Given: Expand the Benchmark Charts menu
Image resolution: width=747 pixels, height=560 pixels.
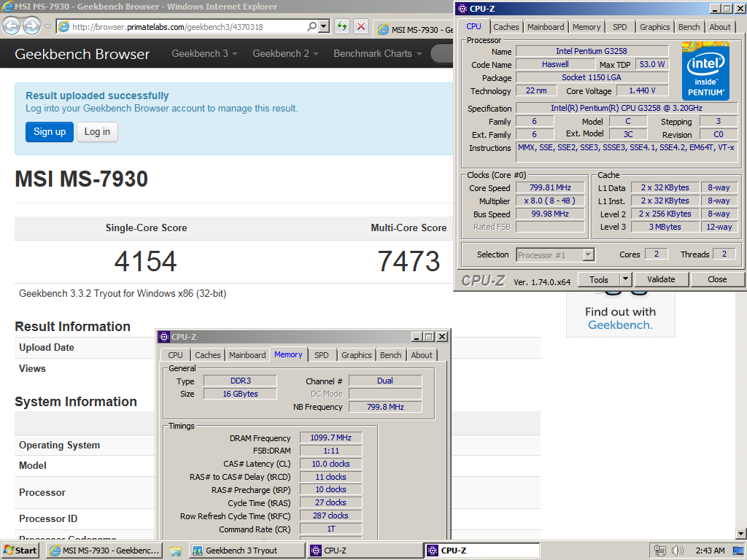Looking at the screenshot, I should tap(377, 54).
